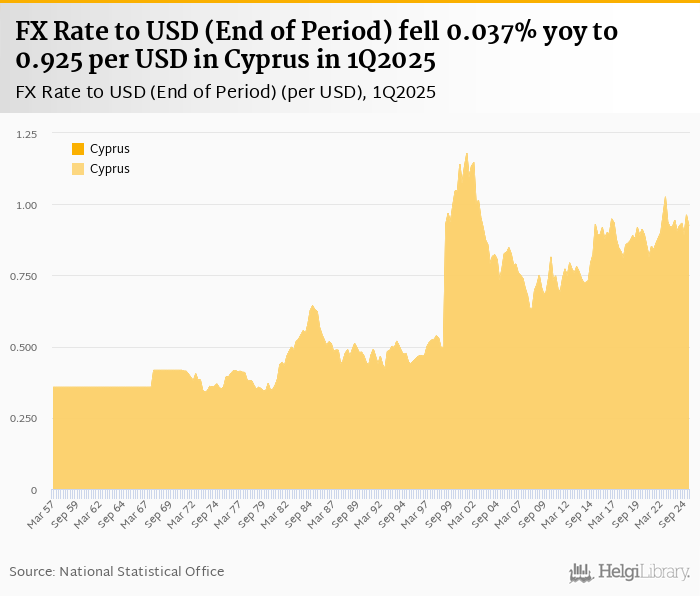Toggle the lower Cyprus legend label
700x596 pixels.
pyautogui.click(x=110, y=169)
